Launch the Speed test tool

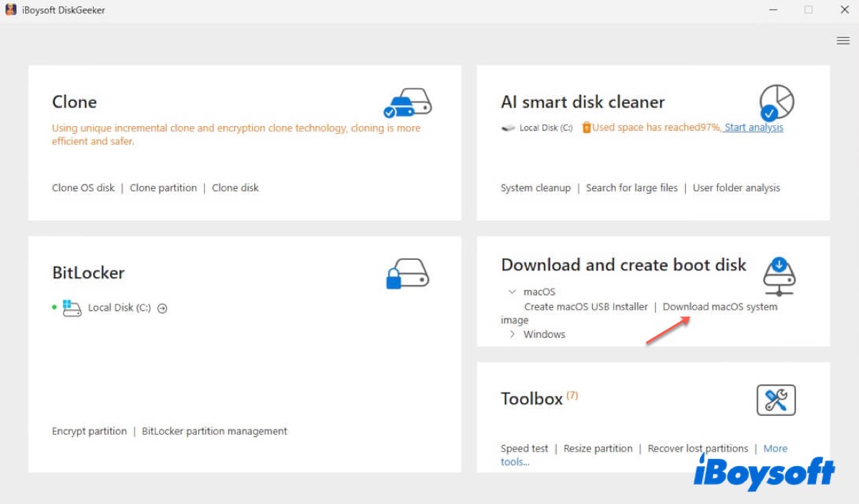(524, 449)
